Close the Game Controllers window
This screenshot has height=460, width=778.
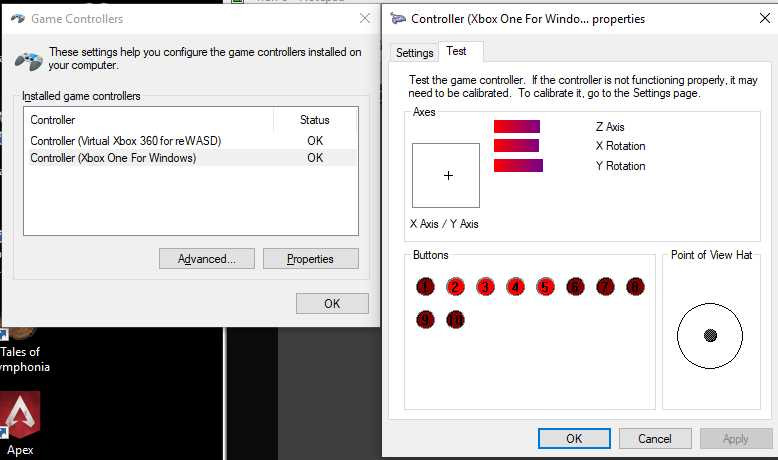365,19
